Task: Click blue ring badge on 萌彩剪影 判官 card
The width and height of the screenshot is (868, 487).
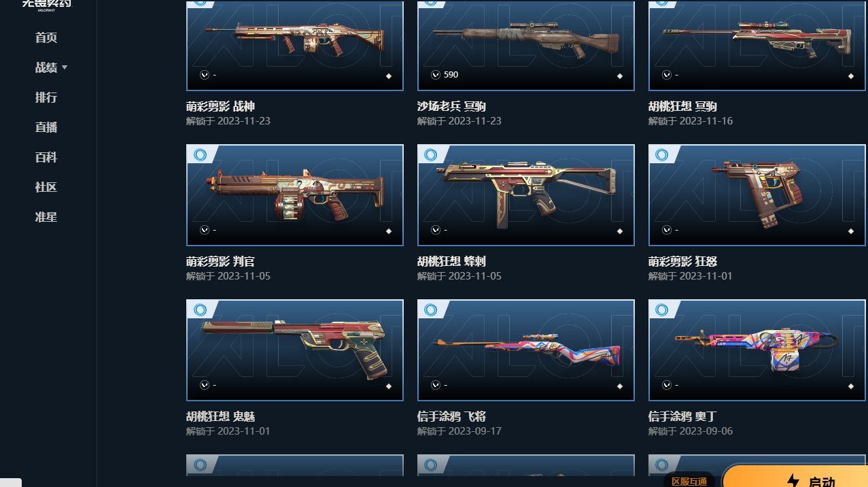Action: [200, 155]
